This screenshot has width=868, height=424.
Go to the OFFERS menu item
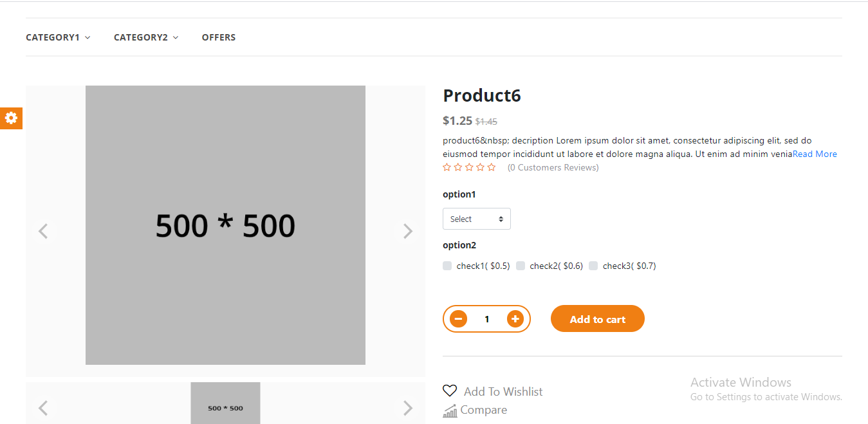[219, 37]
